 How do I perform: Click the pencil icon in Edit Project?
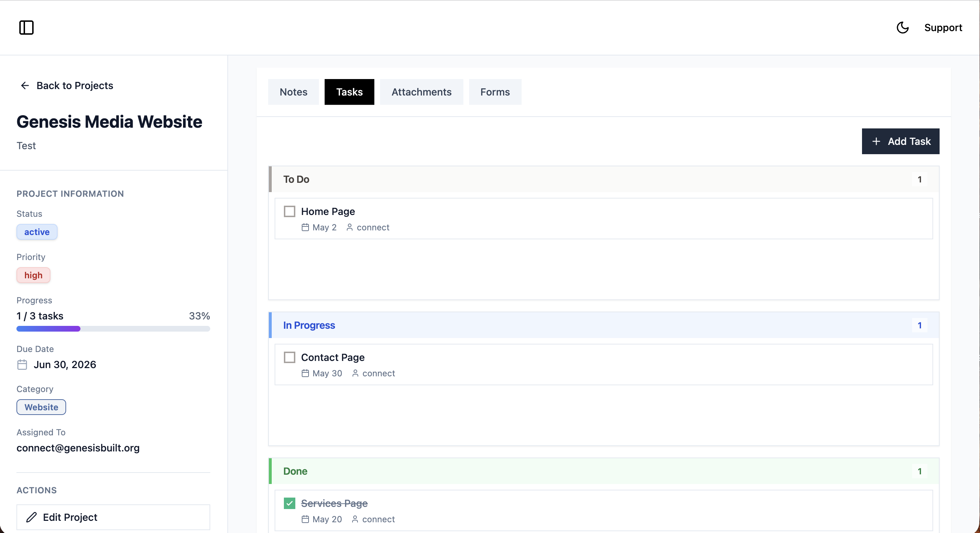point(31,517)
